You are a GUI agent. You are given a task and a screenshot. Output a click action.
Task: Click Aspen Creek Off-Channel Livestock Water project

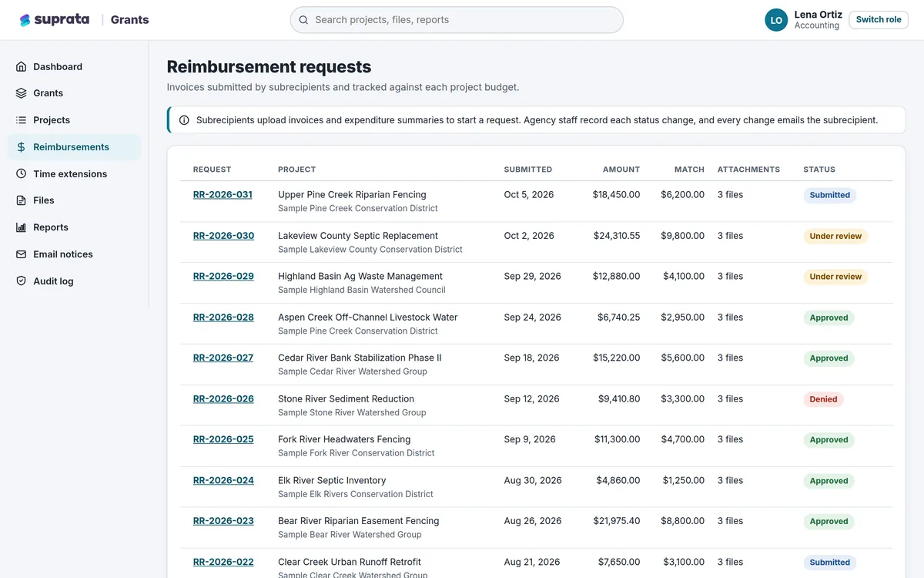[x=368, y=318]
